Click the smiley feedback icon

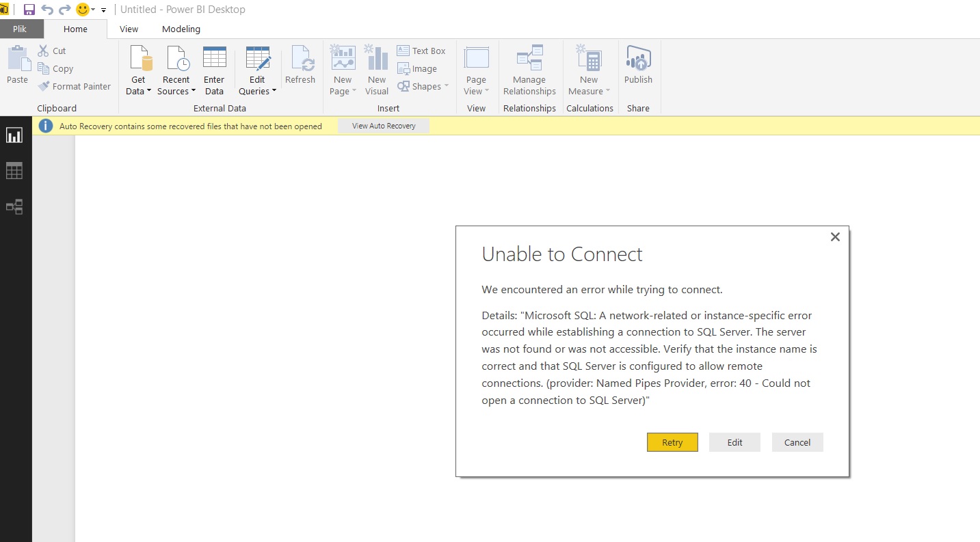83,10
